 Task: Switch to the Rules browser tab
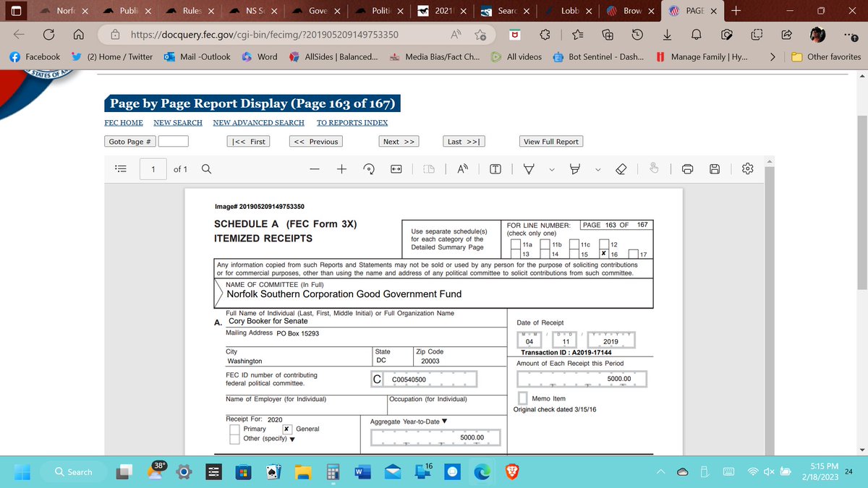190,11
